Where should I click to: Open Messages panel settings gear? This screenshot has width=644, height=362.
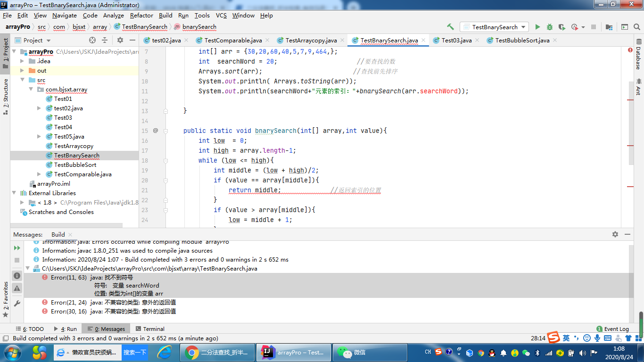point(615,234)
